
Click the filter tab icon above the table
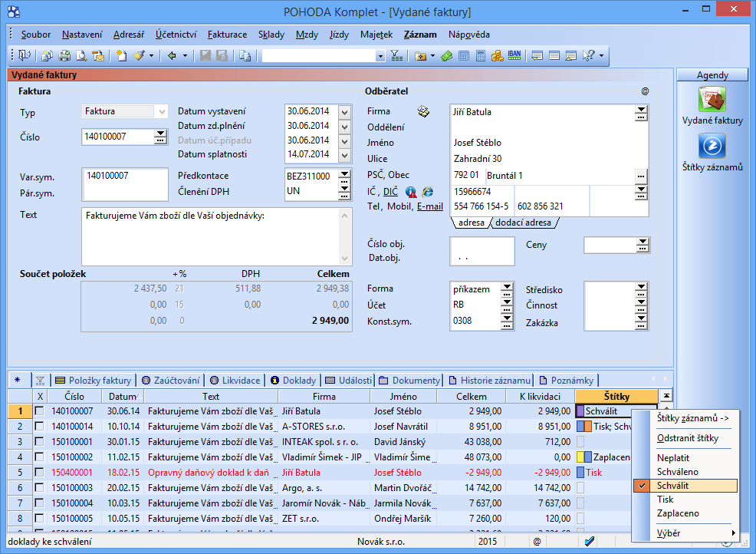pyautogui.click(x=40, y=381)
